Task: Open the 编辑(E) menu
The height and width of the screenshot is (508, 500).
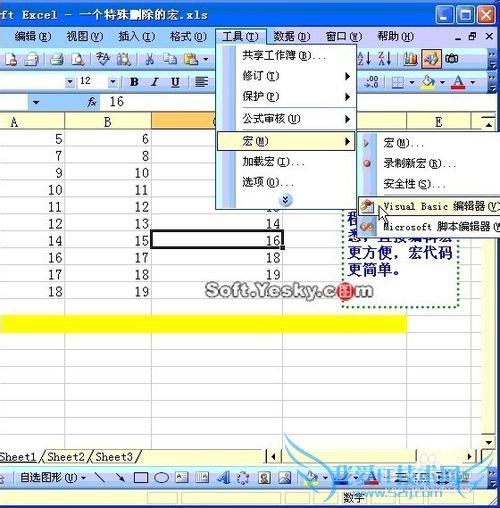Action: point(33,36)
